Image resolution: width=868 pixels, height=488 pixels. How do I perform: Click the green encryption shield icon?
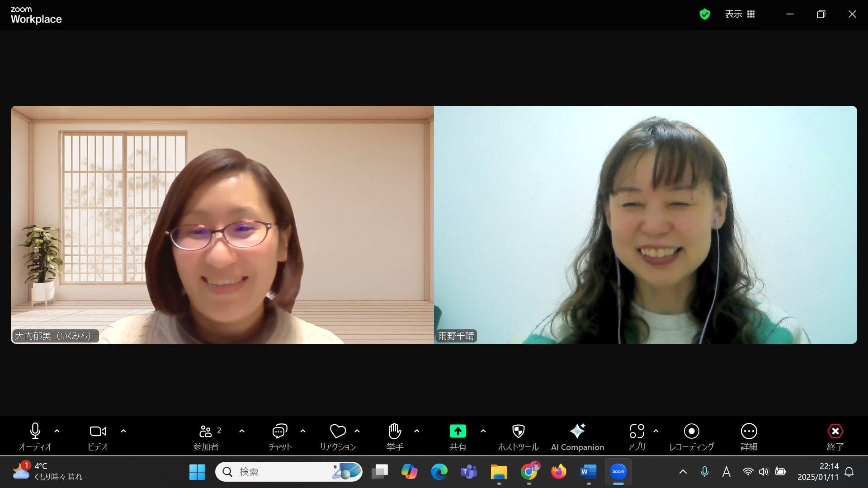(704, 14)
